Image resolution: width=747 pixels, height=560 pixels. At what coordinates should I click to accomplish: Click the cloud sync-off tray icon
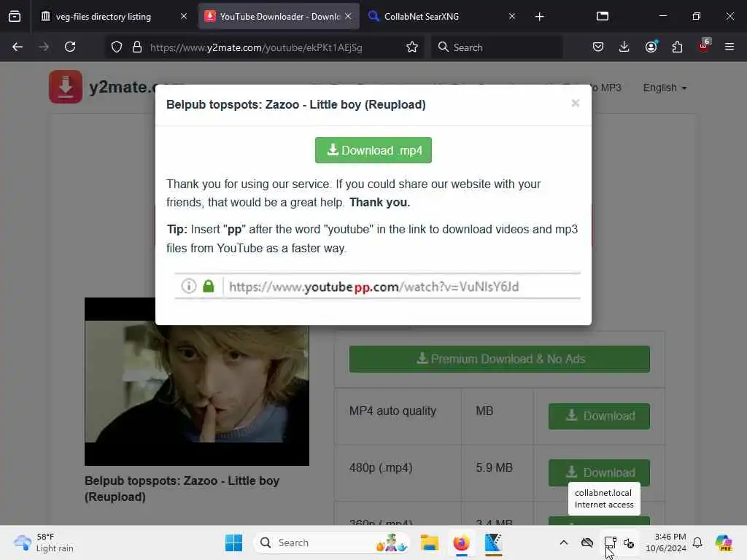point(587,542)
